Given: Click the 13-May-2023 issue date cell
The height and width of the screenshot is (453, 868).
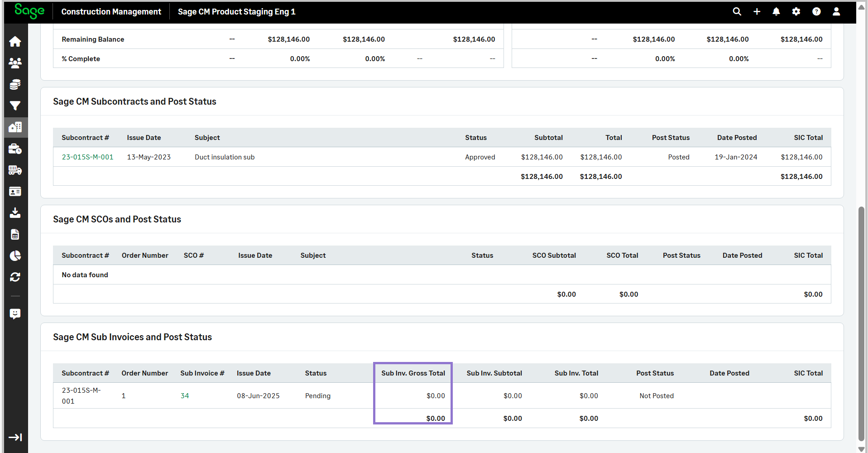Looking at the screenshot, I should coord(149,157).
